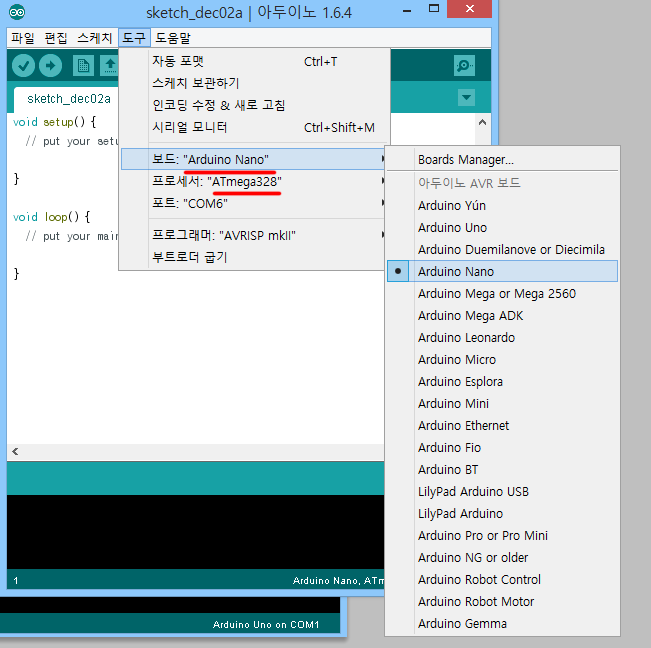Close the 도구 menu in menu bar

click(134, 38)
